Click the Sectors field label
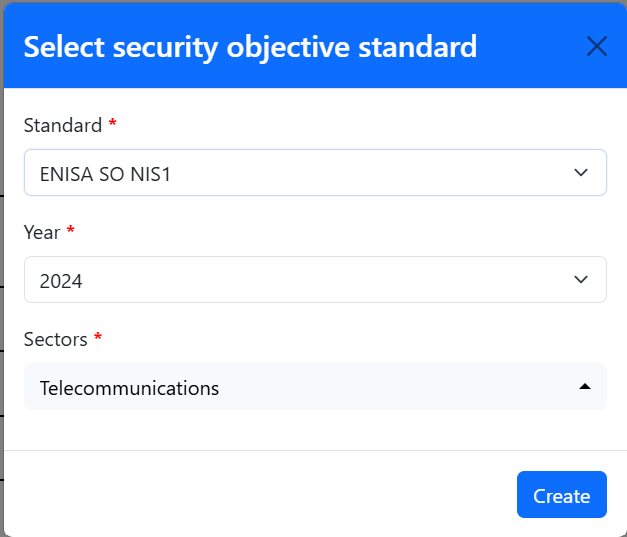 56,339
